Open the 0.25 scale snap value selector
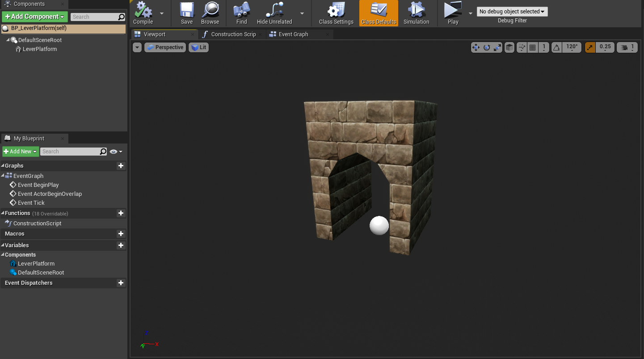The height and width of the screenshot is (359, 644). pyautogui.click(x=605, y=47)
